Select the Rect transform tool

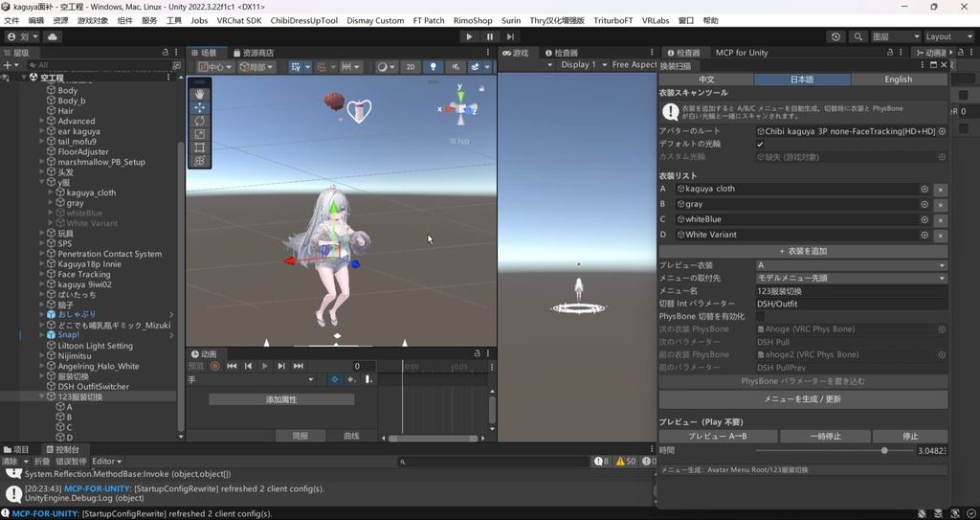[x=199, y=147]
